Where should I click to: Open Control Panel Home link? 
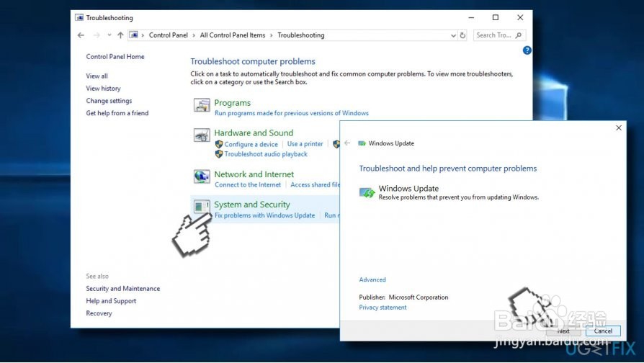pyautogui.click(x=115, y=57)
